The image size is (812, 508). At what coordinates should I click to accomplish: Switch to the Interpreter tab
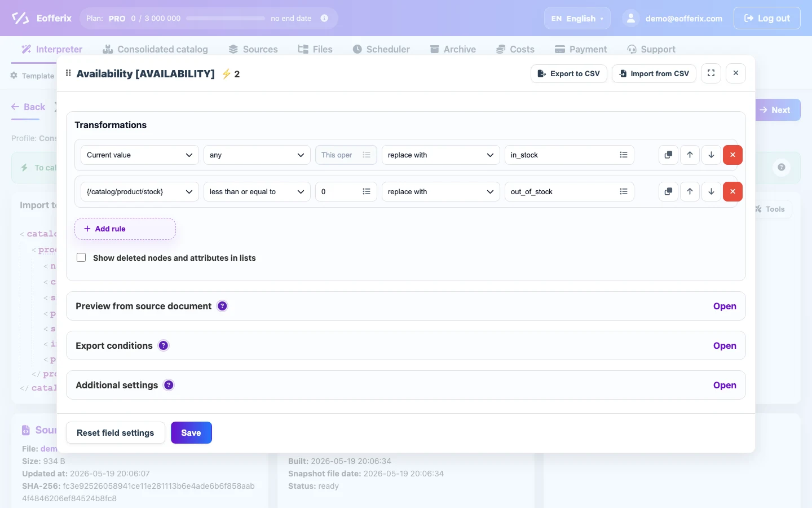coord(52,49)
